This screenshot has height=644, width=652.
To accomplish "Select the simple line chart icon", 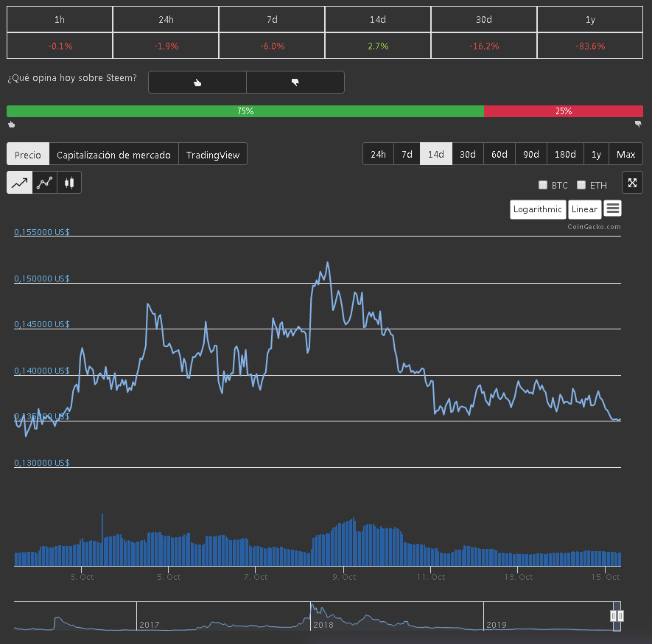I will click(x=20, y=183).
